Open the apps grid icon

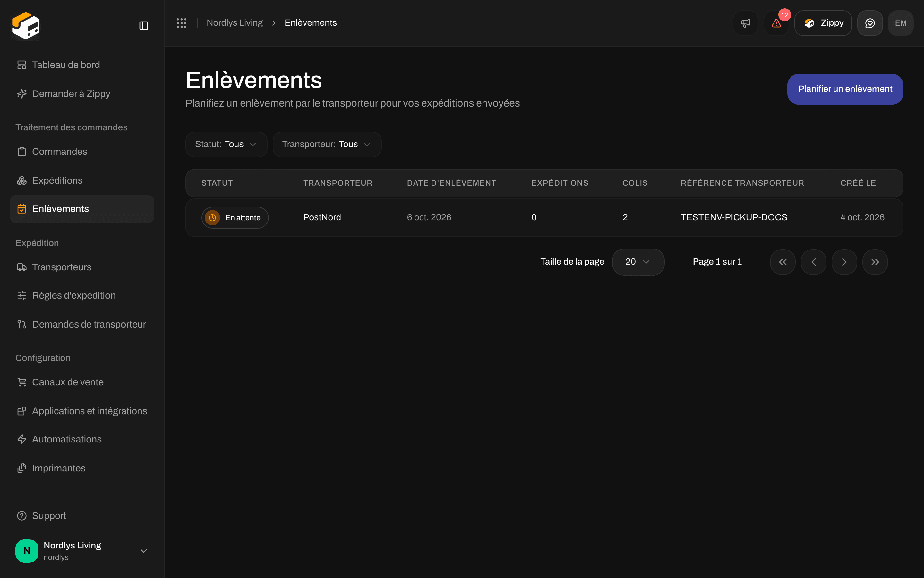(181, 23)
